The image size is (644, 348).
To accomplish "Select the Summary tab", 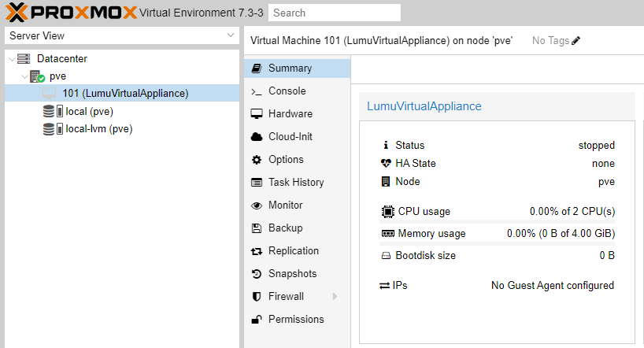I will click(290, 68).
